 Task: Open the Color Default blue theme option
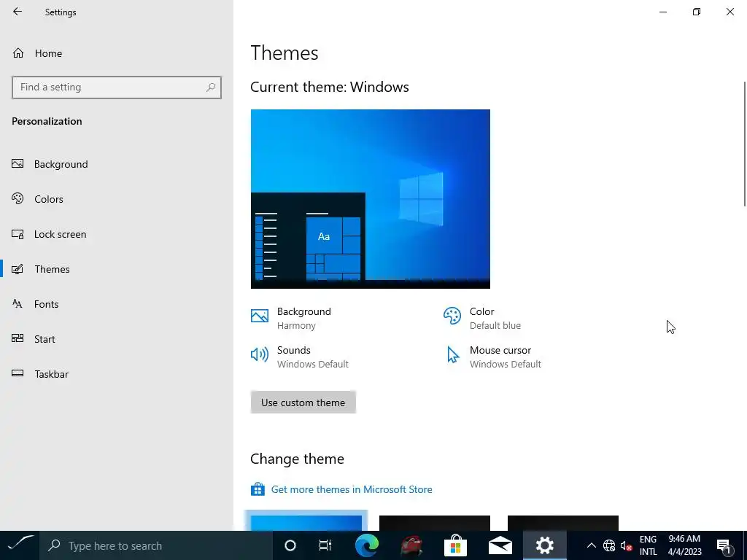pyautogui.click(x=482, y=318)
